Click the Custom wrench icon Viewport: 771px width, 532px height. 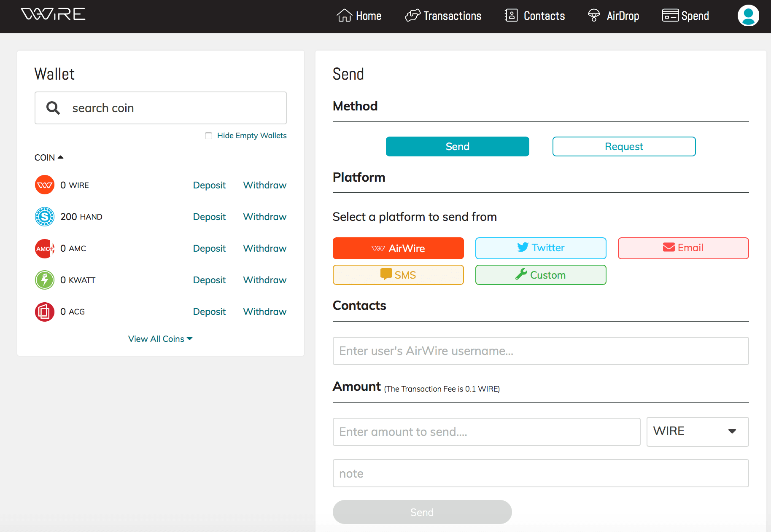click(x=521, y=274)
